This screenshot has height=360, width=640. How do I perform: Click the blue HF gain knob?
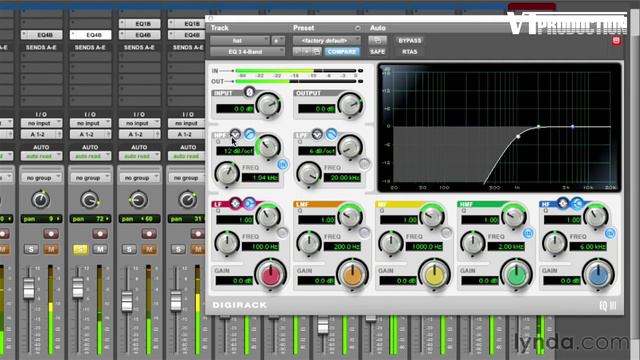click(598, 274)
